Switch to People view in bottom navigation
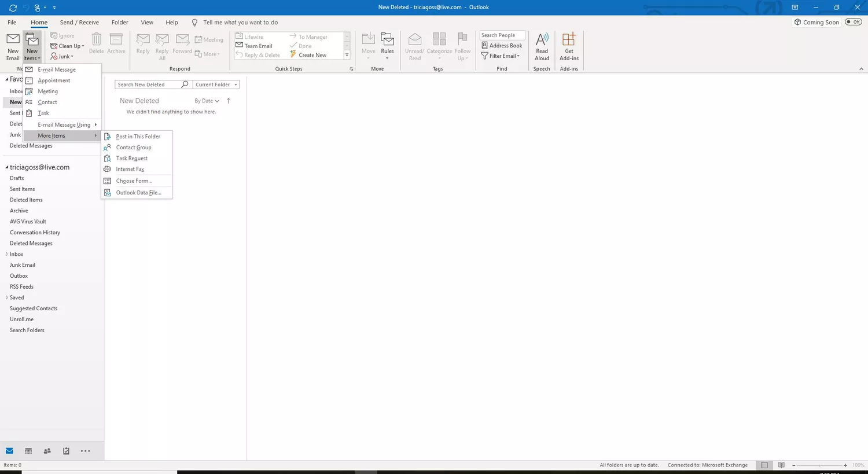This screenshot has height=474, width=868. (47, 451)
